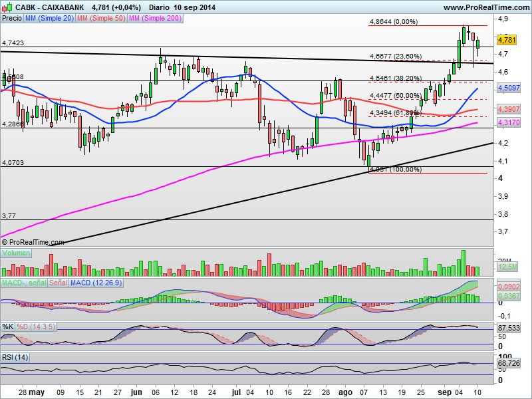Open the MM (Simple 200) moving average label

tap(155, 19)
